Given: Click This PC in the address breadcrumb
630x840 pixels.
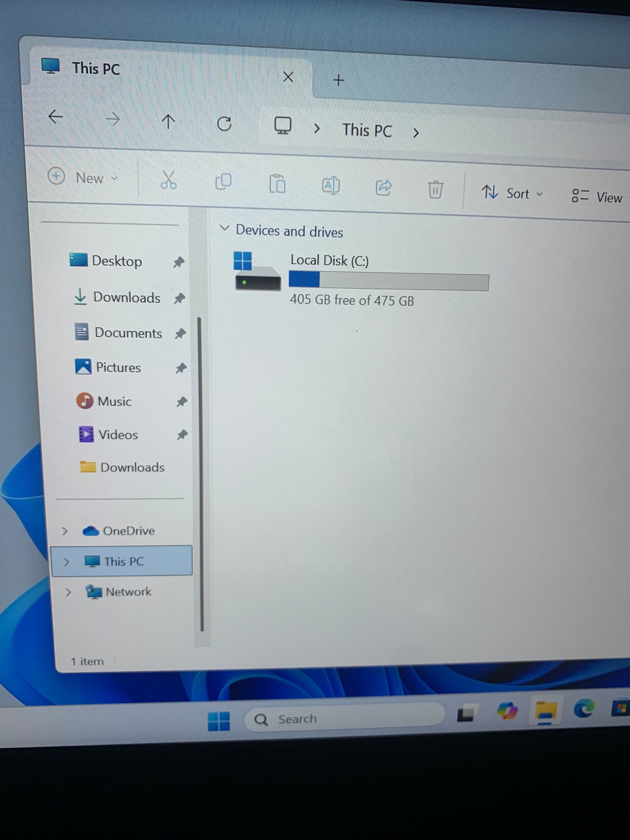Looking at the screenshot, I should tap(367, 130).
